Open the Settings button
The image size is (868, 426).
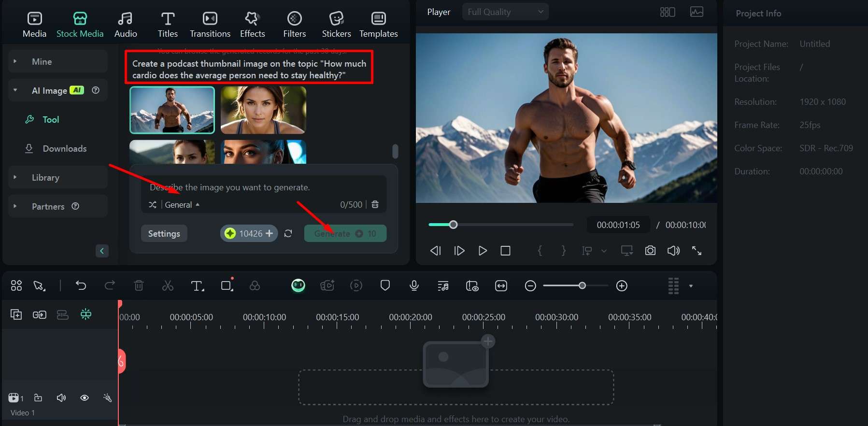pos(164,233)
